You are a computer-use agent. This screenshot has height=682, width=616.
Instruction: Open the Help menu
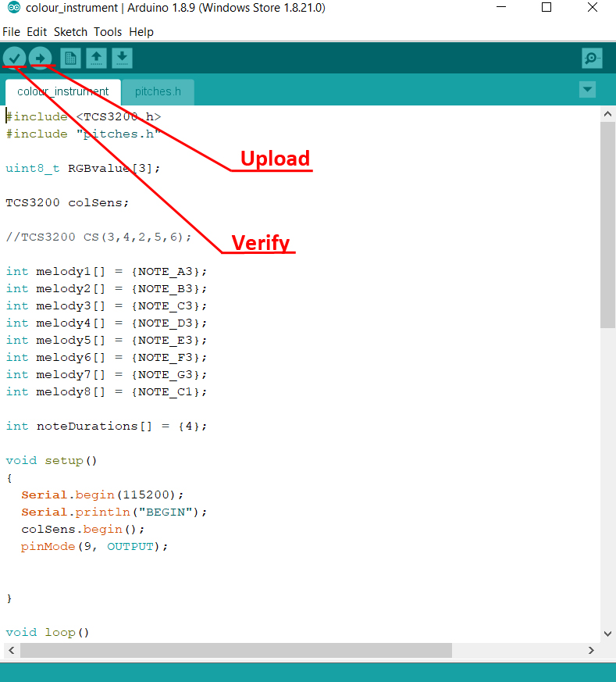141,32
